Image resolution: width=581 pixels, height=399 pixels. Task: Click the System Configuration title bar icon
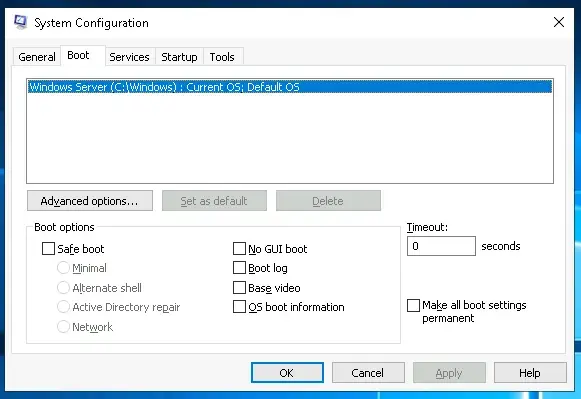pos(20,22)
